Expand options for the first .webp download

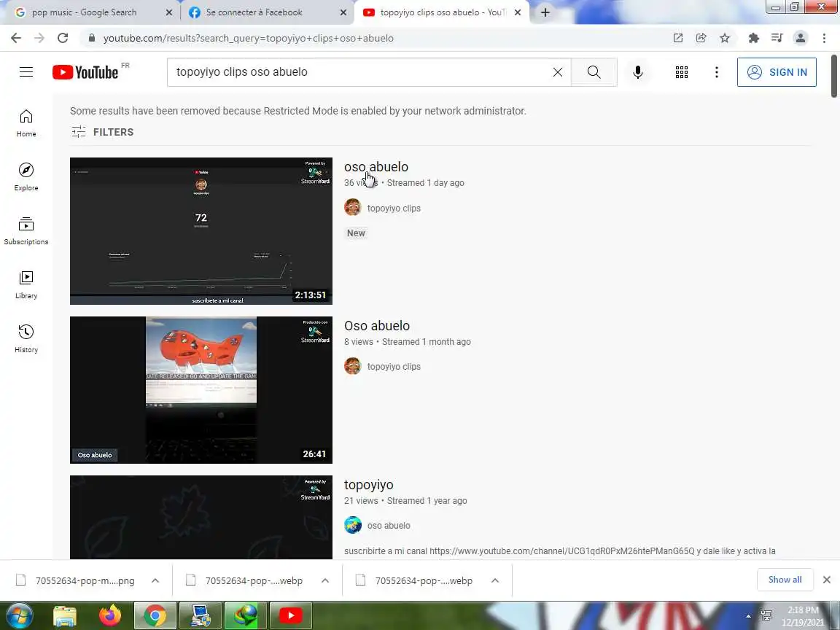click(325, 580)
